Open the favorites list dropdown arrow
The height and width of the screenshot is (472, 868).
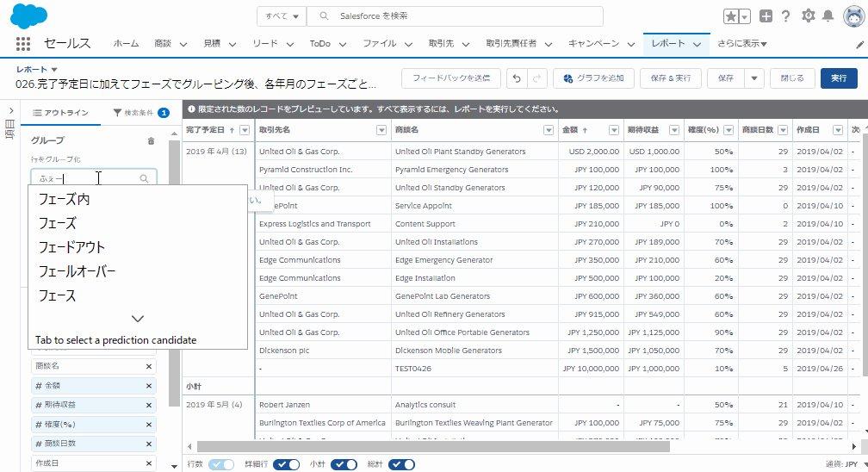pos(745,17)
